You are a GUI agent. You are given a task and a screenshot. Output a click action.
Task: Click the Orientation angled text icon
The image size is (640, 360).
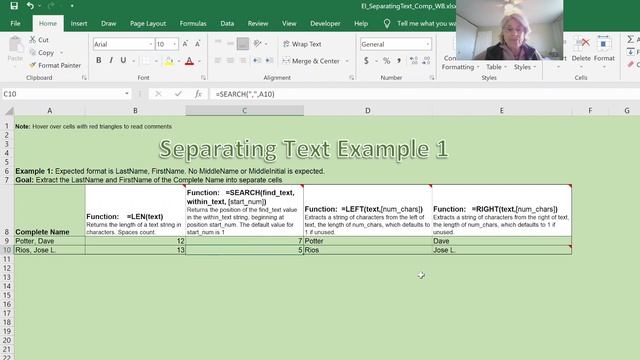coord(258,43)
